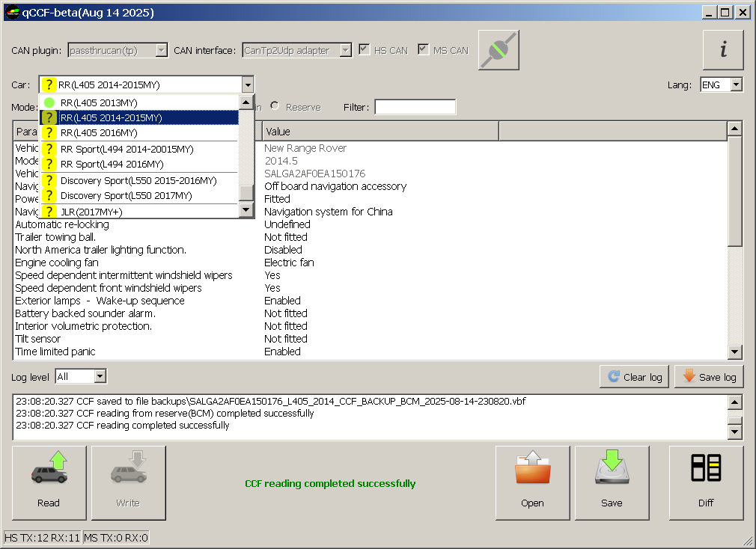Click the 'CCF saved to file backups' log line
Viewport: 756px width, 549px height.
point(271,401)
